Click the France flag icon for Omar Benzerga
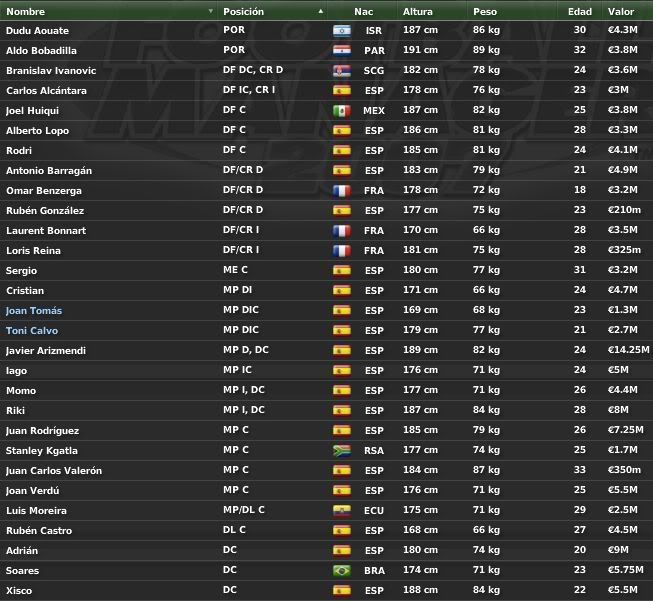This screenshot has width=653, height=601. click(x=342, y=191)
